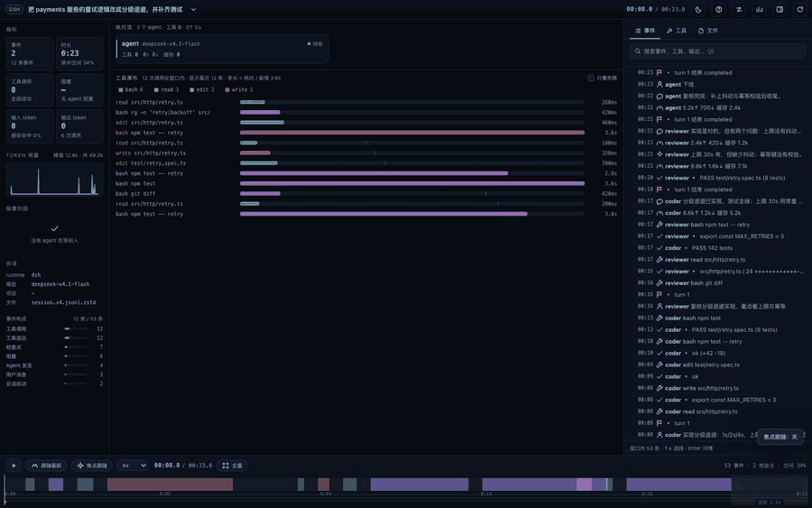Screen dimensions: 812x508
Task: Click the 焦点跟随 button in playback bar
Action: (x=92, y=466)
